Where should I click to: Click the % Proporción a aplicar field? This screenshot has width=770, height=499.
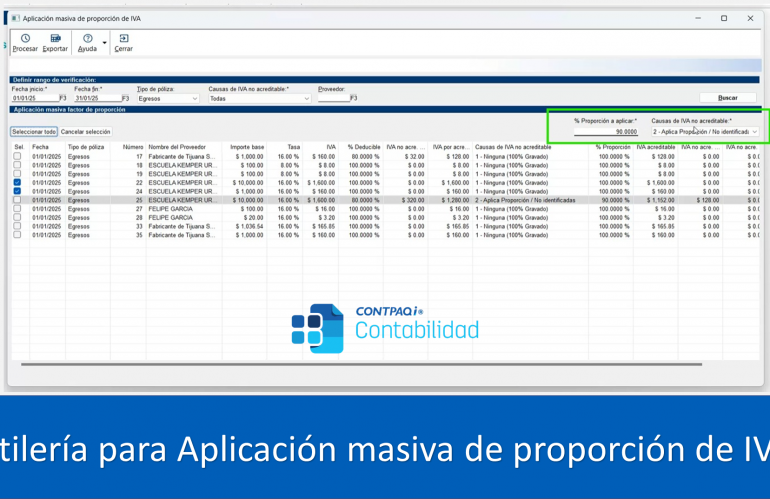606,131
